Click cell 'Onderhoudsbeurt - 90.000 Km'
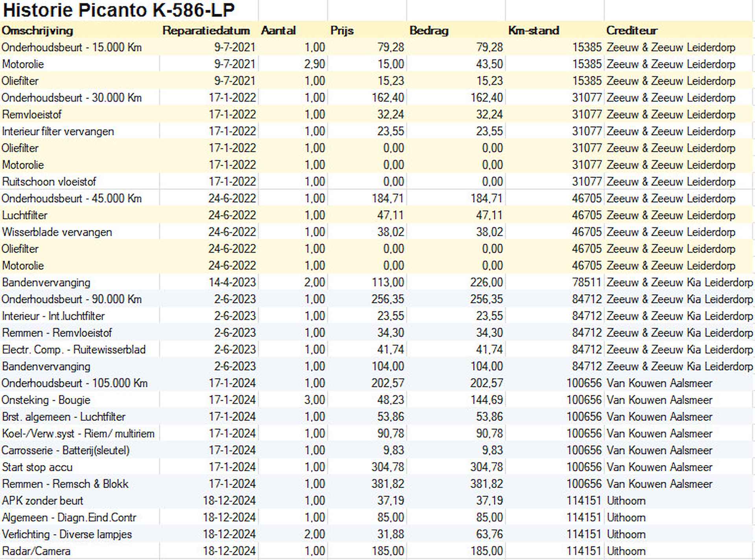The image size is (755, 560). 72,299
